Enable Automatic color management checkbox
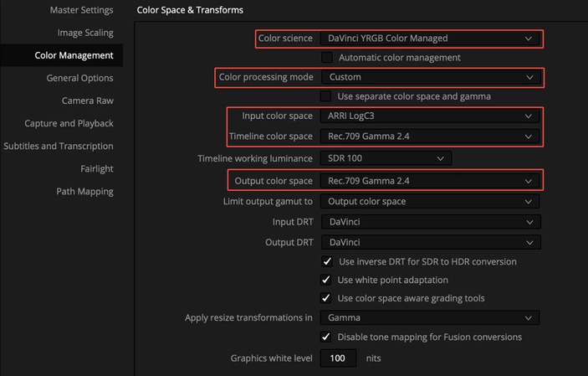588x376 pixels. point(327,58)
